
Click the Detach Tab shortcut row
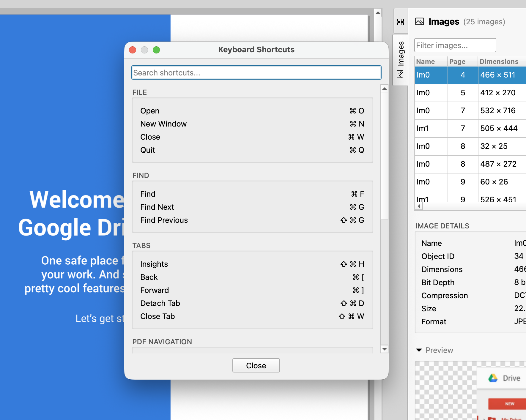pos(252,303)
